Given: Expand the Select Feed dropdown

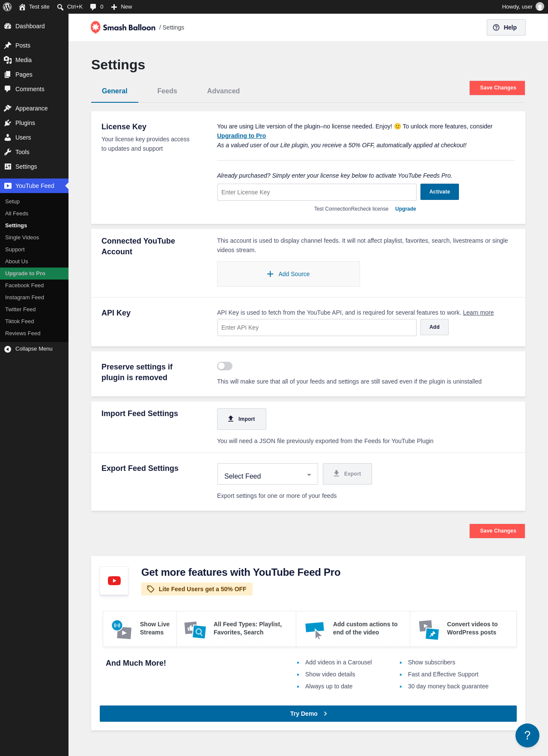Looking at the screenshot, I should pos(268,474).
